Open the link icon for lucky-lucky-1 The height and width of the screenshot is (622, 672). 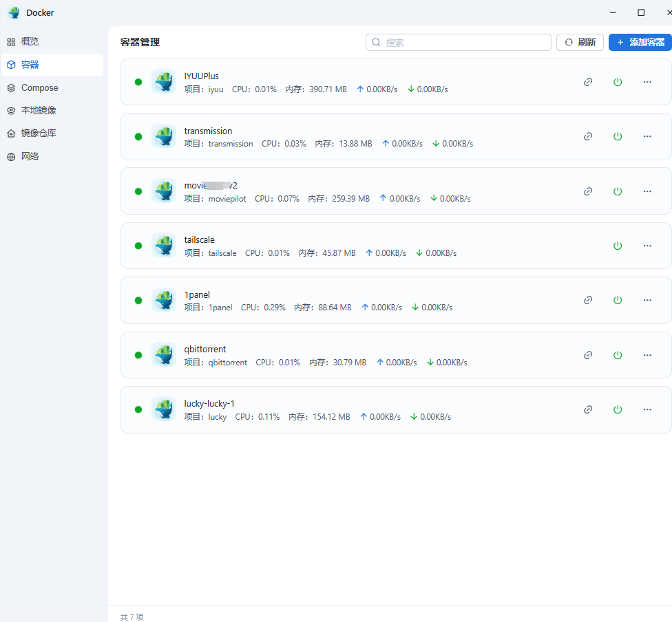click(588, 409)
